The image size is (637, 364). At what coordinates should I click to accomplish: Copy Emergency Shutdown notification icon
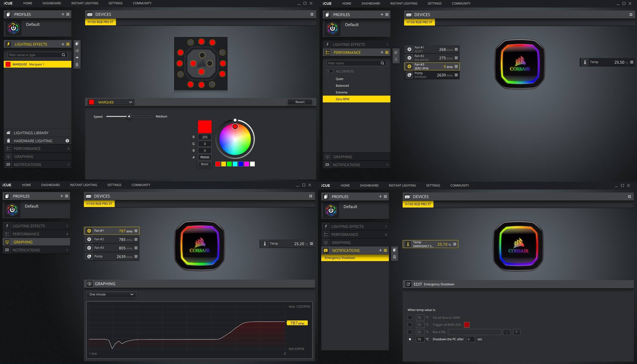394,250
